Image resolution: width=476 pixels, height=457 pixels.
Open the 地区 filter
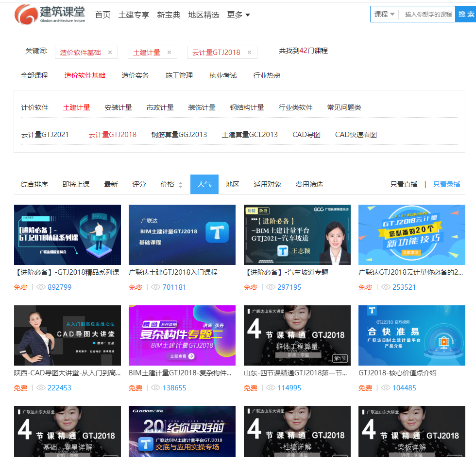pos(232,184)
